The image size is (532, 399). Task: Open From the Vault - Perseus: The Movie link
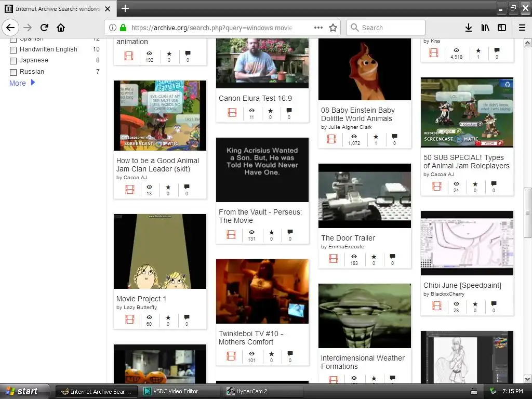coord(260,216)
